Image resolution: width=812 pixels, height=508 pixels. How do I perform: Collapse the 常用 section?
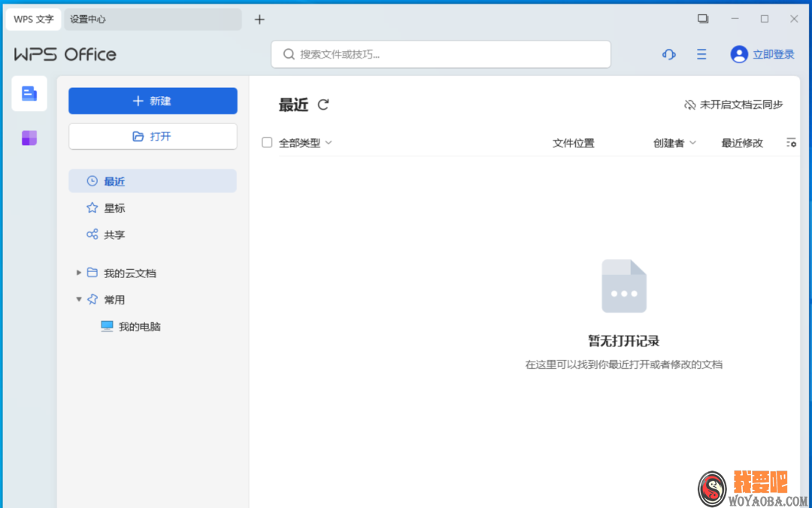(x=79, y=299)
